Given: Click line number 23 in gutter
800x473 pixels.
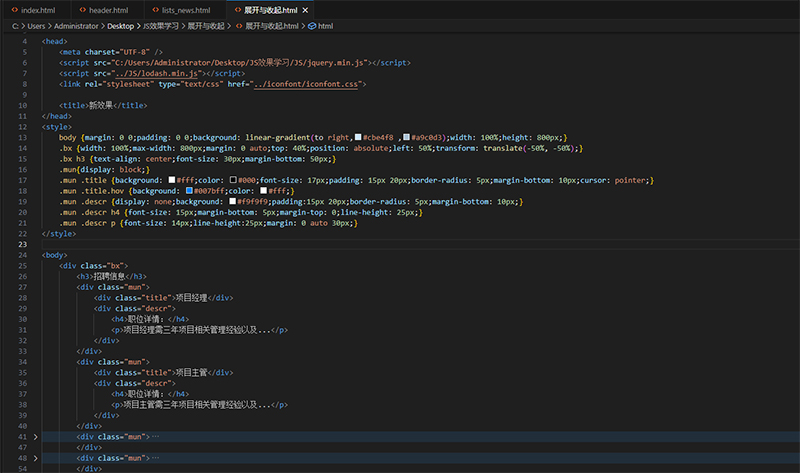Looking at the screenshot, I should 22,244.
